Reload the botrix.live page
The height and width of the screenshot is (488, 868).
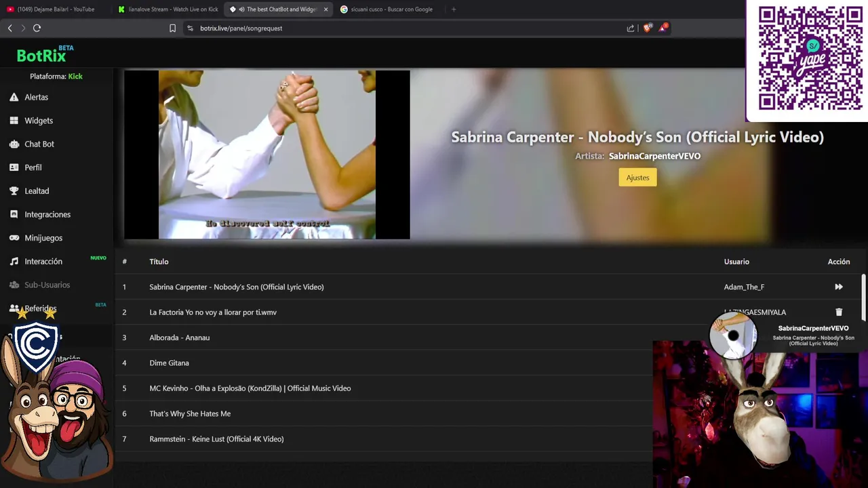tap(37, 28)
